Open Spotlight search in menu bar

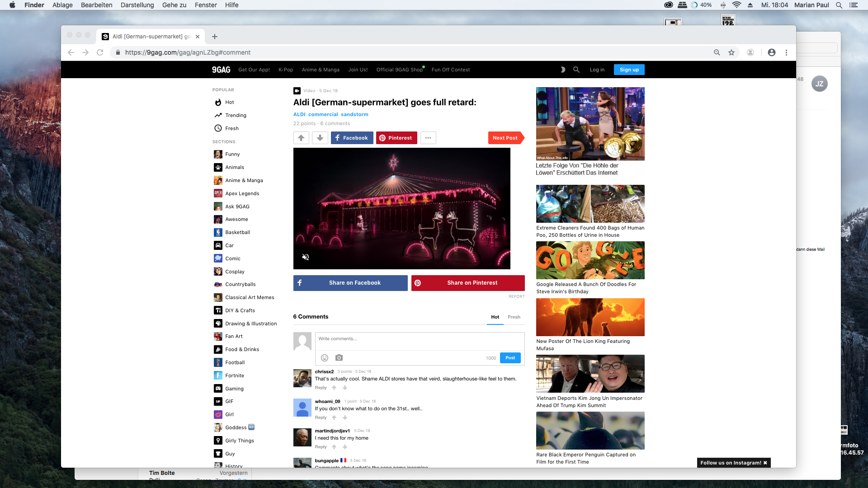(x=839, y=5)
